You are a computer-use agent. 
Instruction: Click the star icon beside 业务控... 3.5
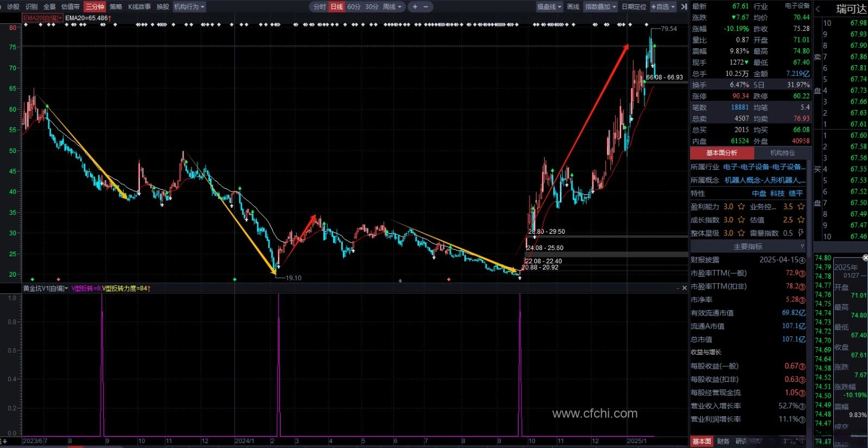801,207
